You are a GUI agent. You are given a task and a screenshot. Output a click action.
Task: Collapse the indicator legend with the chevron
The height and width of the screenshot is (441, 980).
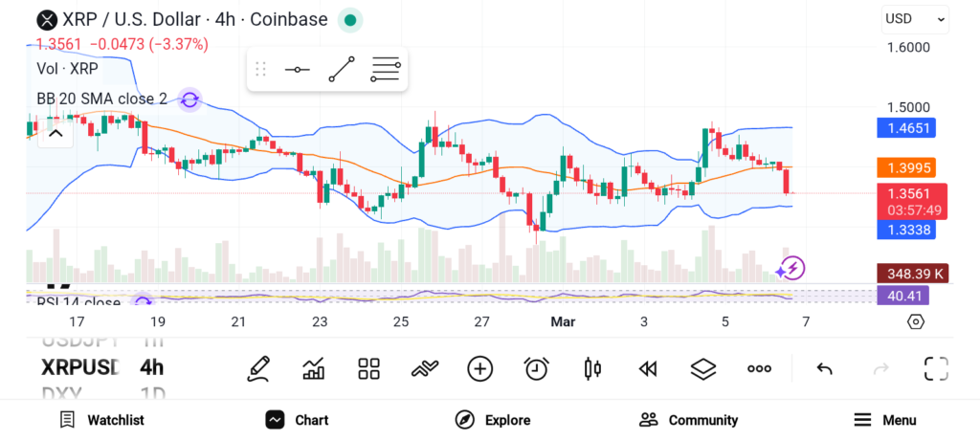[x=56, y=133]
